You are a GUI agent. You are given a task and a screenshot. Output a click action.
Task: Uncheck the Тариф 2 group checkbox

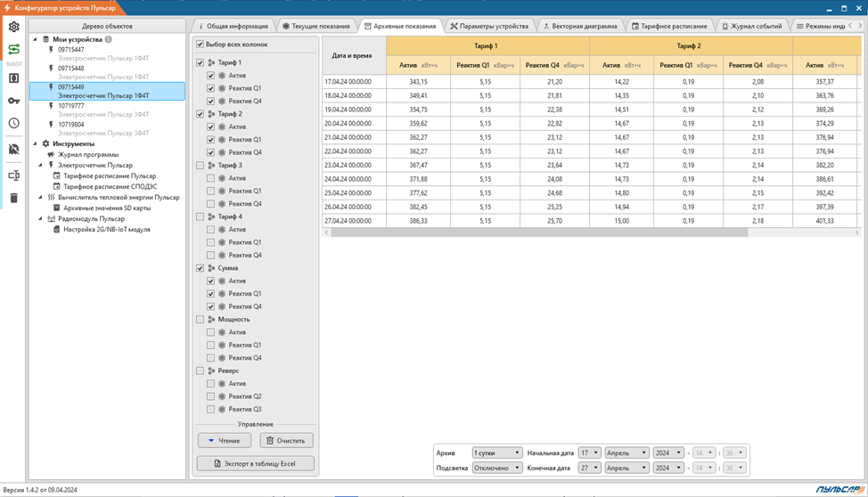click(200, 114)
